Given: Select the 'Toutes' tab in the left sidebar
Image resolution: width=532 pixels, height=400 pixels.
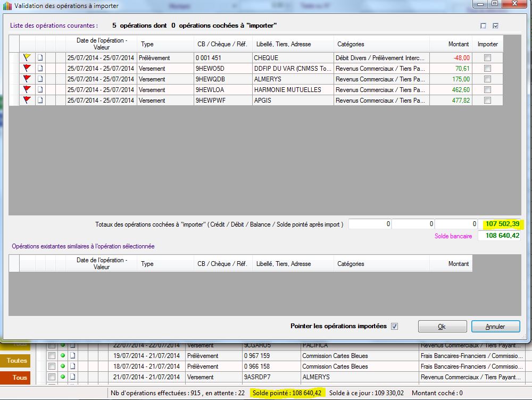Looking at the screenshot, I should click(16, 361).
